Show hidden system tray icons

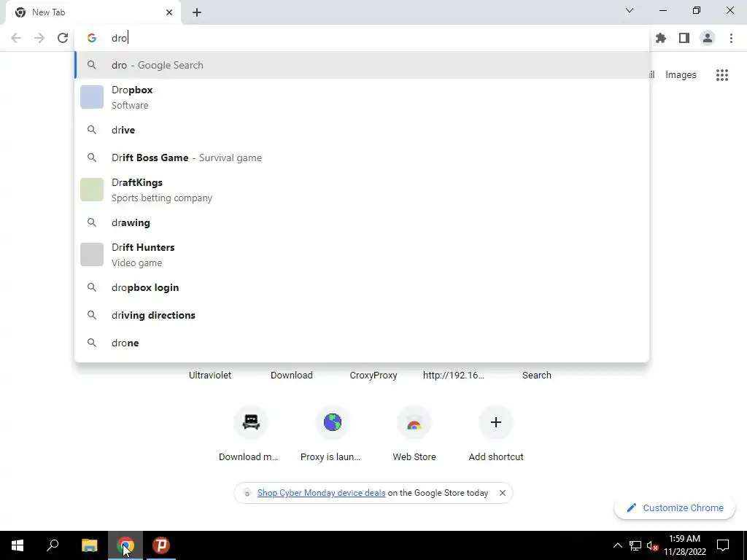point(617,545)
